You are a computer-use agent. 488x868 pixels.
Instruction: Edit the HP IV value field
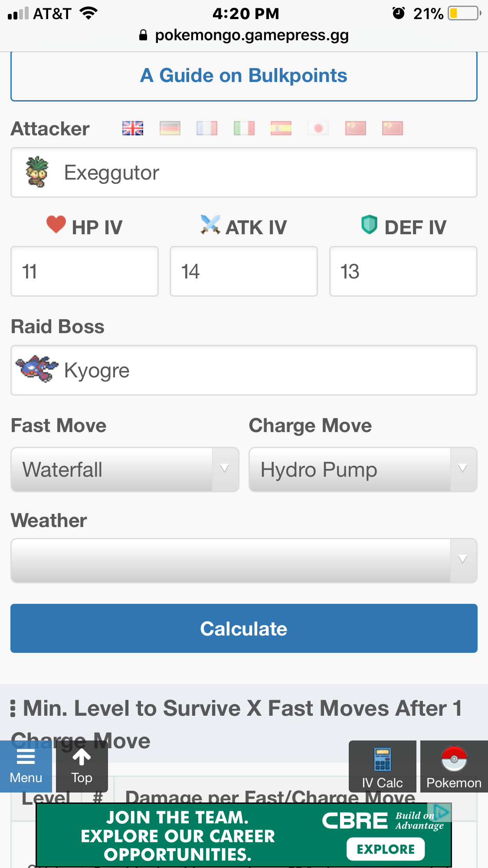click(85, 272)
